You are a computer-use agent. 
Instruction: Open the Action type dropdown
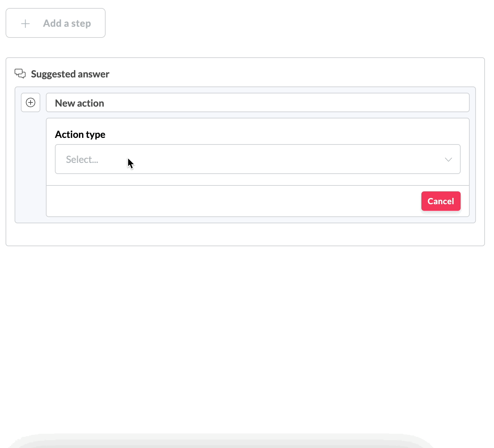tap(257, 159)
